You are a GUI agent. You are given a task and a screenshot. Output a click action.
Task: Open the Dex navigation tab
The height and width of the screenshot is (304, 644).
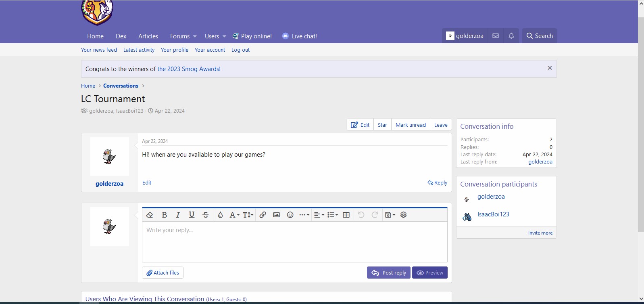click(121, 36)
